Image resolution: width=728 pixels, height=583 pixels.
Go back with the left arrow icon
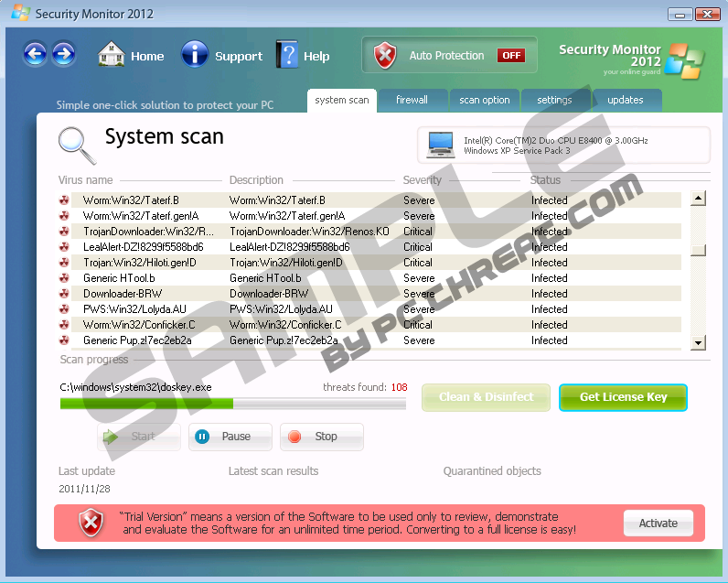(x=35, y=54)
